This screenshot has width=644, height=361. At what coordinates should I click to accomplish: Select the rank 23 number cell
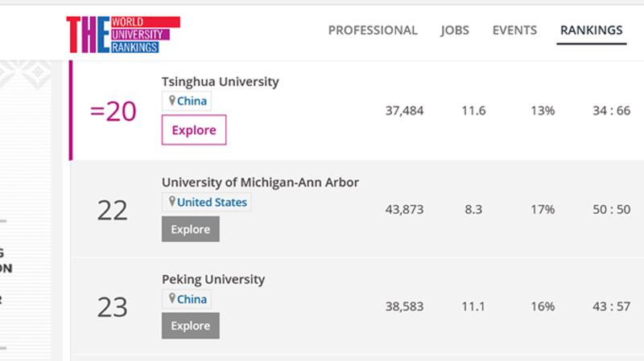[x=113, y=307]
